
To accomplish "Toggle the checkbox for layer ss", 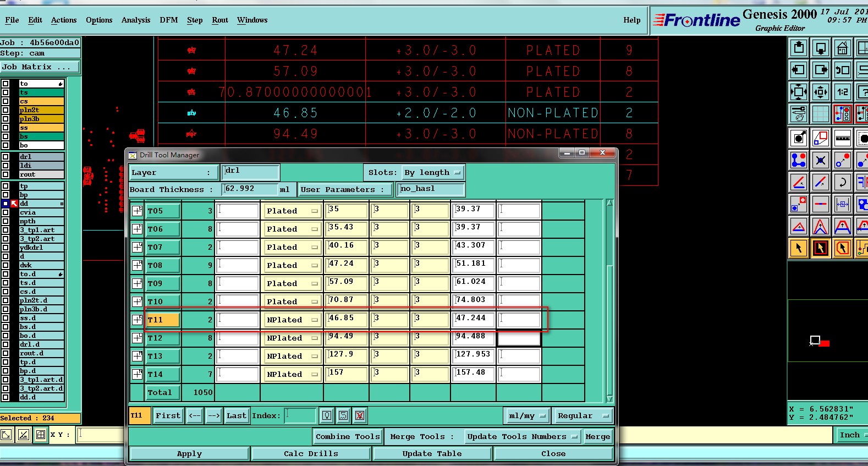I will tap(6, 128).
